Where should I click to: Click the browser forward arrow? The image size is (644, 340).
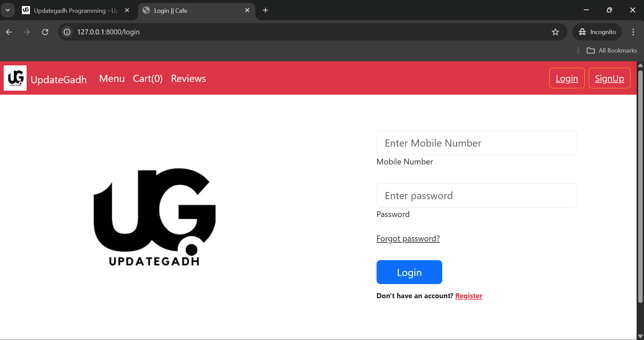27,32
